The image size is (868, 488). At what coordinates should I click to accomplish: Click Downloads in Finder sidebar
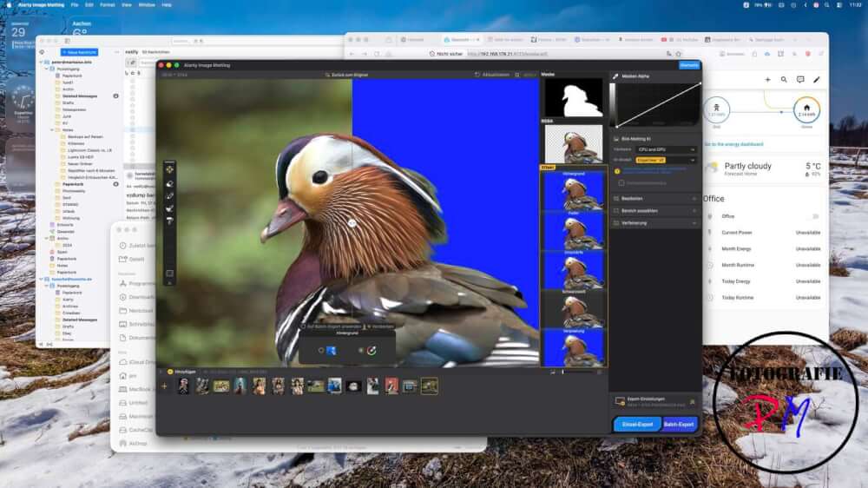138,297
